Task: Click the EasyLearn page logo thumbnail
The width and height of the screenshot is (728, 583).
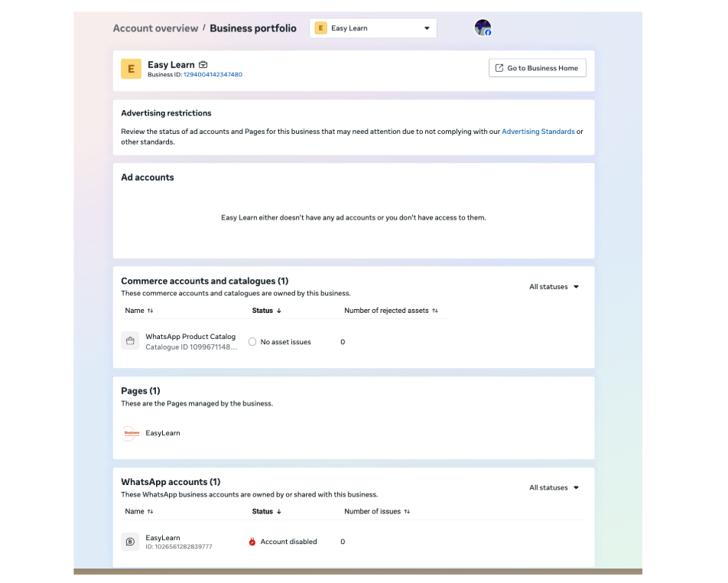Action: pos(130,433)
